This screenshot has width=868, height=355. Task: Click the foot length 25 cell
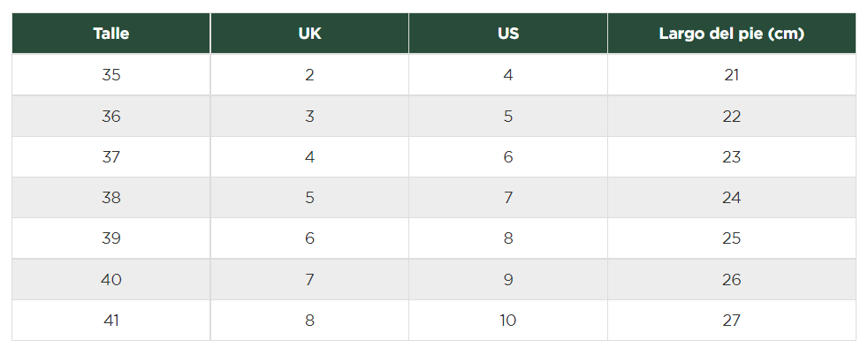click(732, 238)
